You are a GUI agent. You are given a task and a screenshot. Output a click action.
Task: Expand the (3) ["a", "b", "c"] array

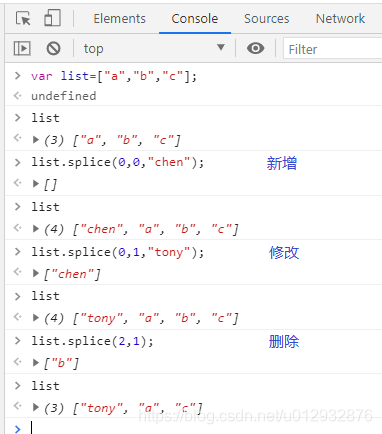click(36, 140)
